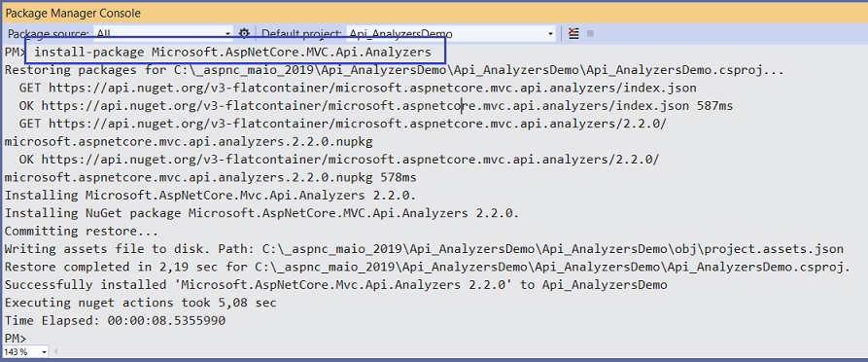Click the empty PM> prompt at bottom

(x=15, y=339)
